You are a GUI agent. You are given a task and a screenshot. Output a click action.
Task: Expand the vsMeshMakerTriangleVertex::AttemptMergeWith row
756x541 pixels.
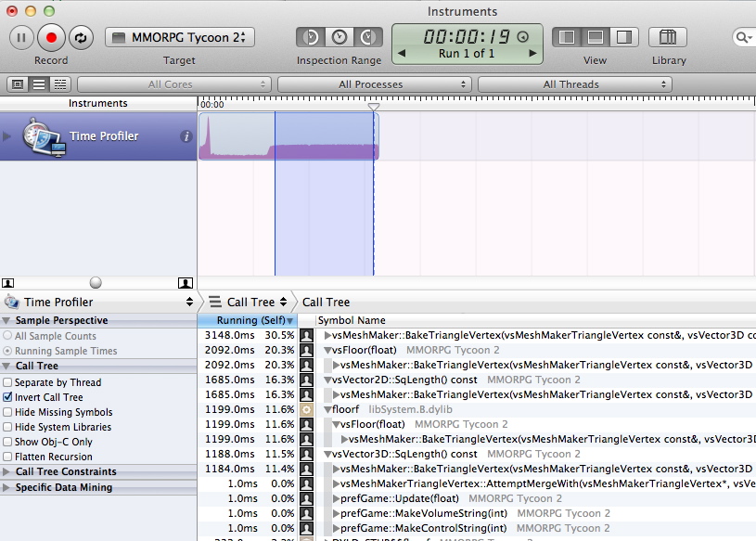(336, 483)
